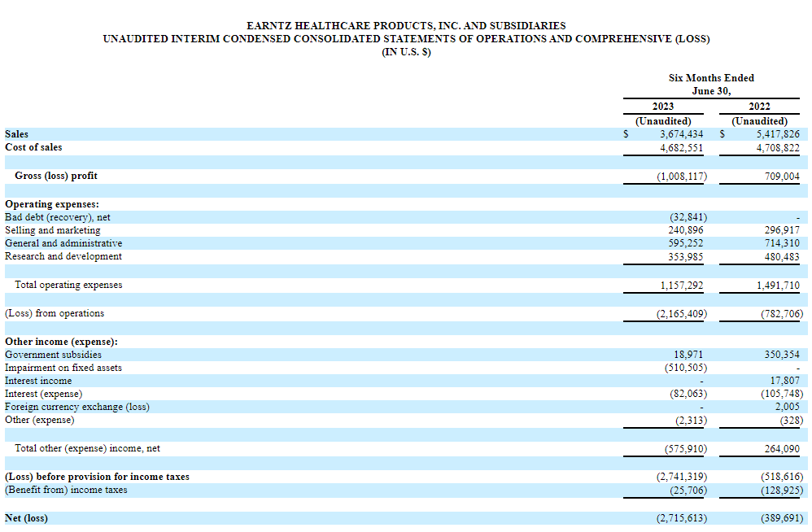Select net loss value (2,715,613)
This screenshot has width=812, height=532.
point(682,518)
